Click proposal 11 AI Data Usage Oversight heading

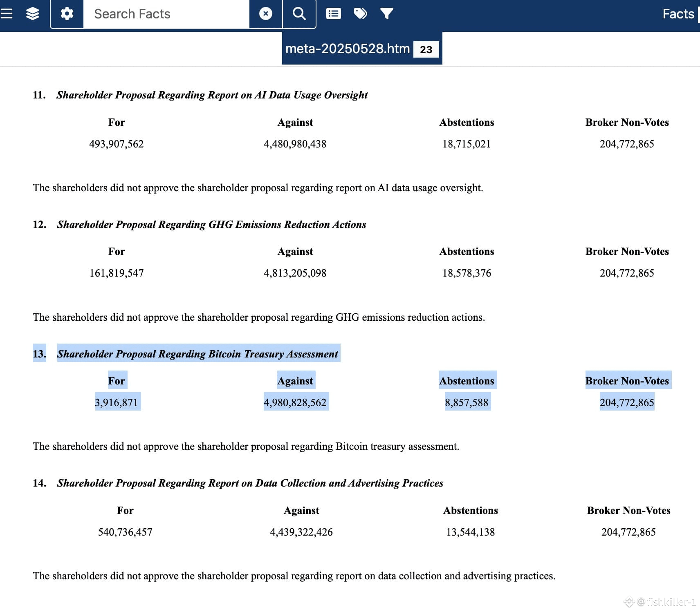tap(212, 95)
